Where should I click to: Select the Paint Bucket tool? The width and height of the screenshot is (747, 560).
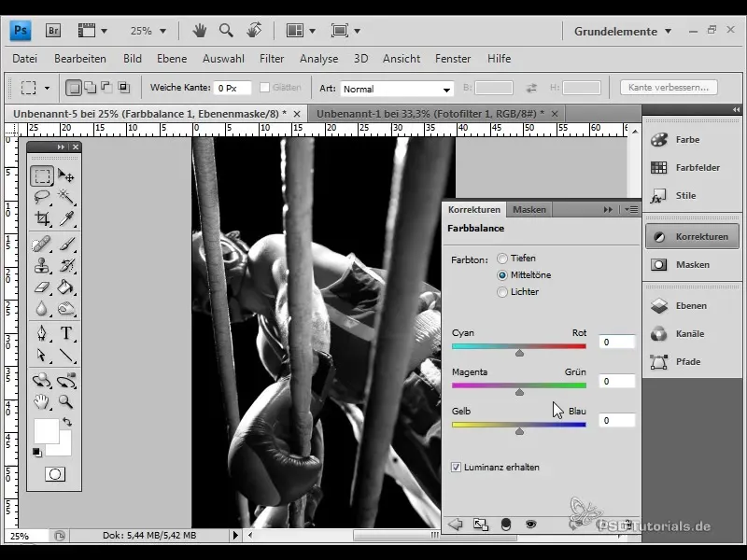(x=66, y=287)
